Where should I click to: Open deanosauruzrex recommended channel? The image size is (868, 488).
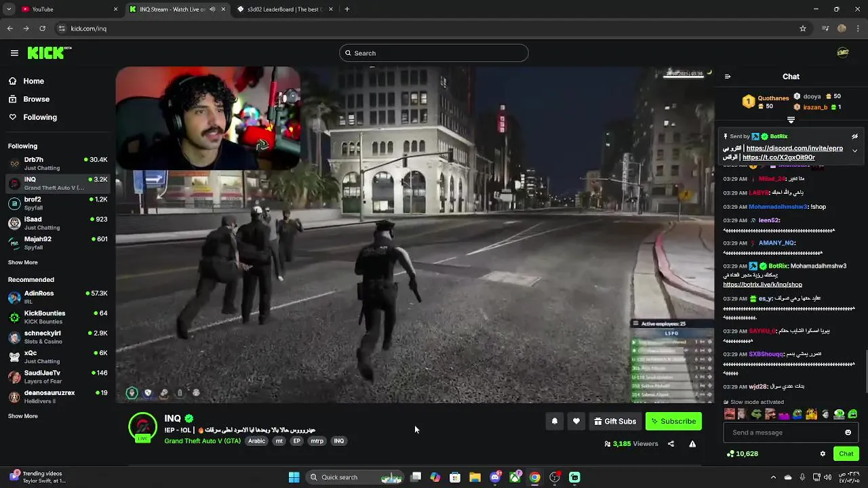58,396
